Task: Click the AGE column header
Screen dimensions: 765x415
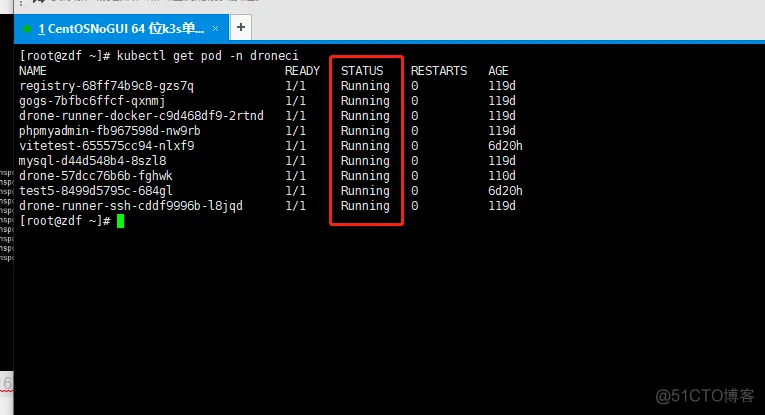Action: (x=498, y=71)
